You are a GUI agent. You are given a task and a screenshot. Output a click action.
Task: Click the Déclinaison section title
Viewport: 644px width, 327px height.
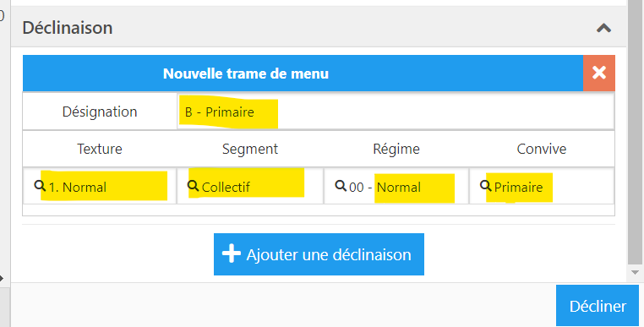[68, 28]
